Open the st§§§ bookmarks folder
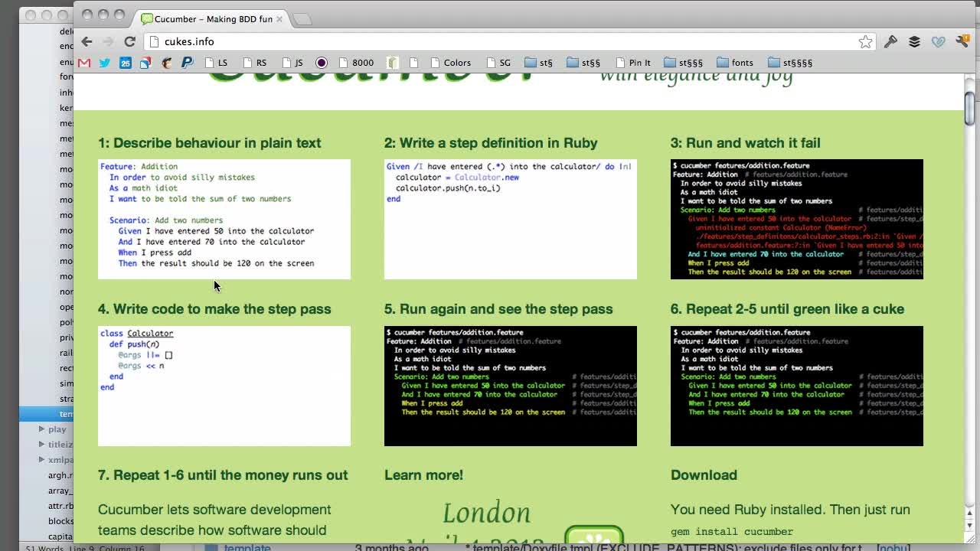Image resolution: width=980 pixels, height=551 pixels. pyautogui.click(x=683, y=63)
